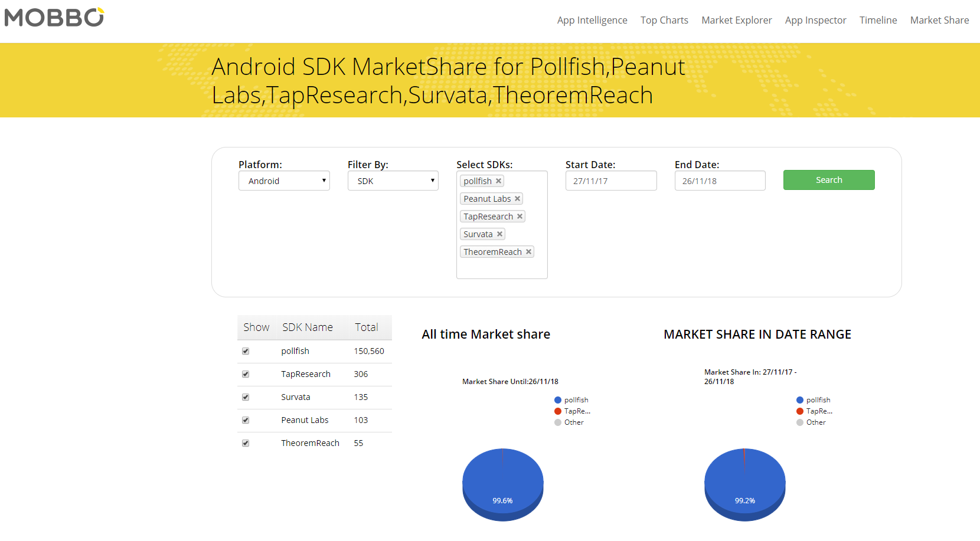Click gray Other legend dot in date range chart
The height and width of the screenshot is (541, 980).
coord(800,422)
